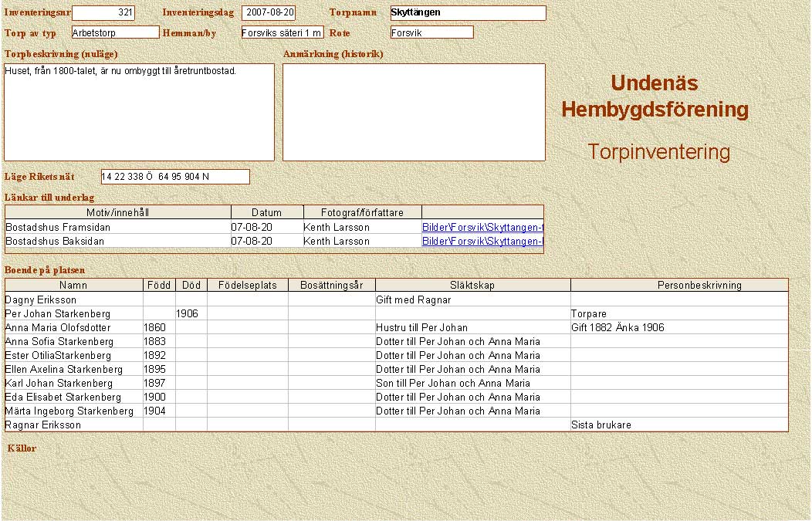The image size is (812, 521).
Task: Open the Bostadshus Baksidan image link
Action: [482, 242]
